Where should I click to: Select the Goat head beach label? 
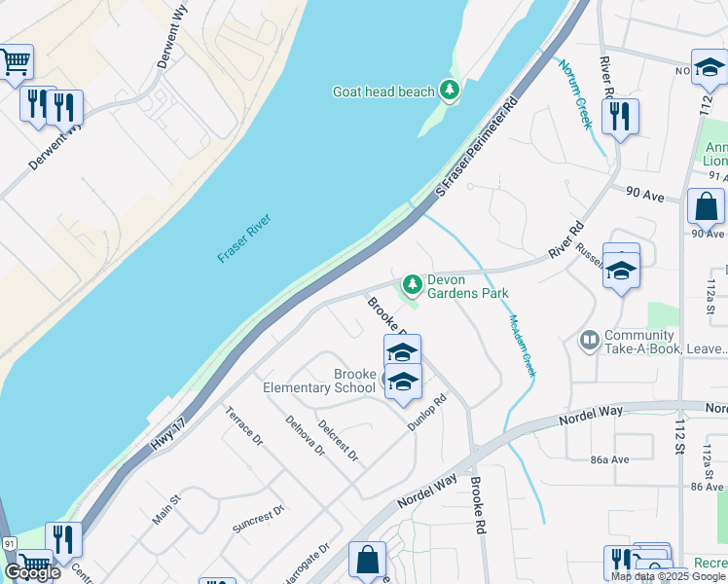pos(383,91)
